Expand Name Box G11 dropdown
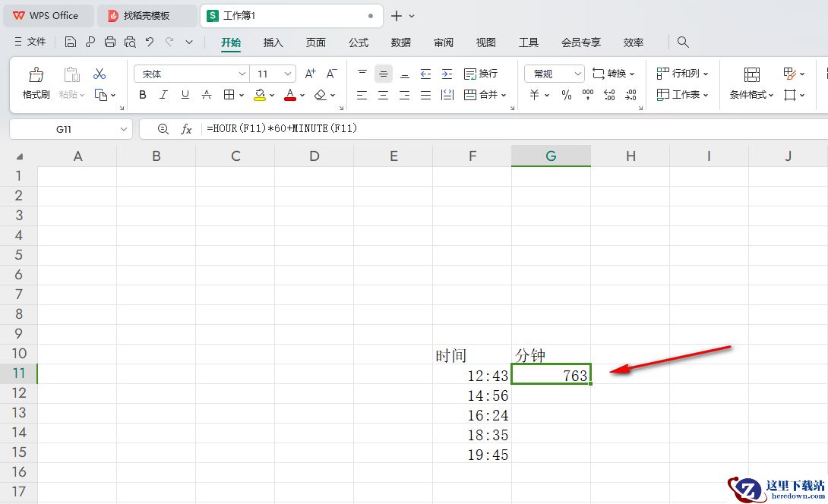Screen dimensions: 828x504 point(124,129)
